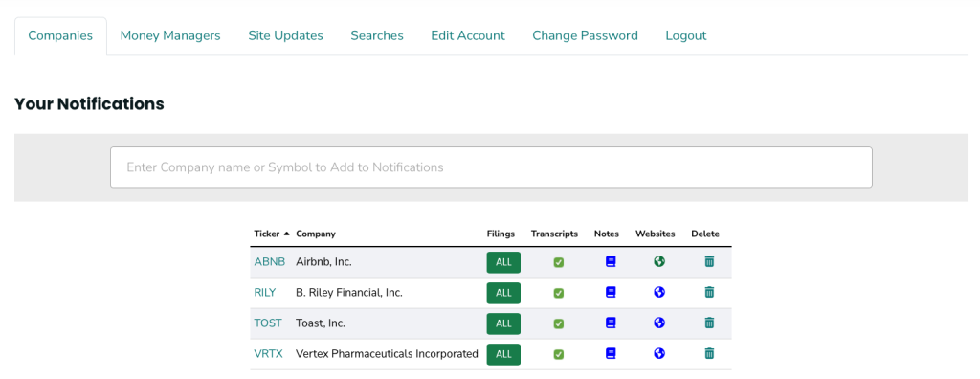This screenshot has height=379, width=980.
Task: Toggle the Transcripts checkbox for Airbnb
Action: click(558, 262)
